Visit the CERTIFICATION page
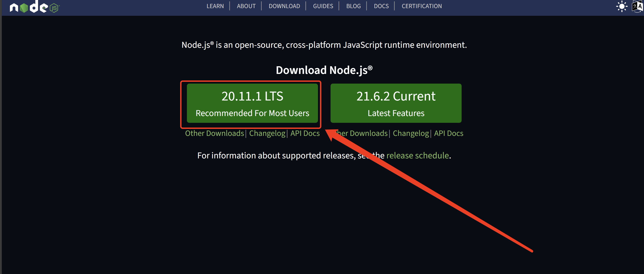Image resolution: width=644 pixels, height=274 pixels. coord(422,6)
